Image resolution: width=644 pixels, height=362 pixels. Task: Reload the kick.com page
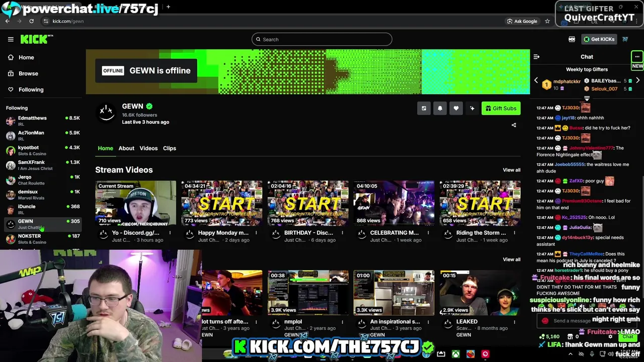(31, 21)
